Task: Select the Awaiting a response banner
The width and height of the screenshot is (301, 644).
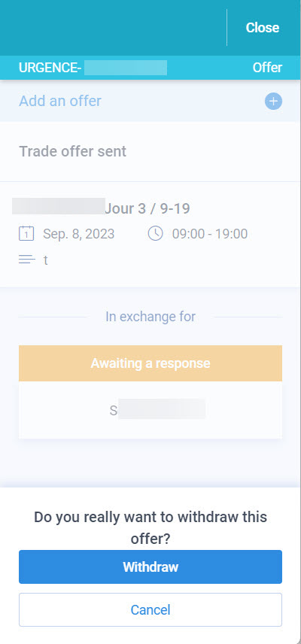Action: tap(150, 363)
